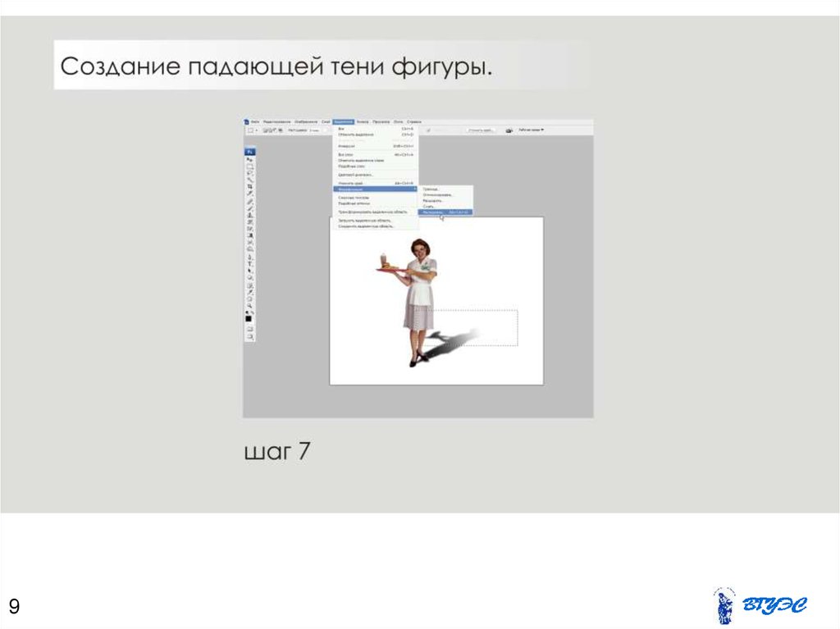Select the Pen tool
This screenshot has width=840, height=629.
pos(249,258)
